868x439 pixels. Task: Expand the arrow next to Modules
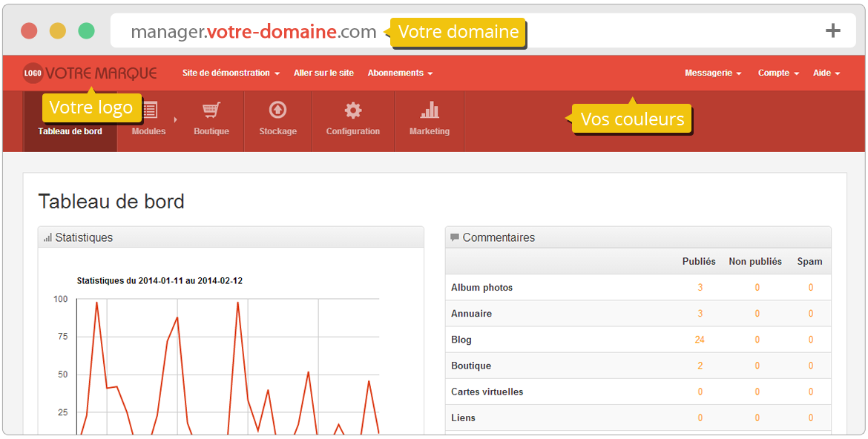[x=176, y=119]
